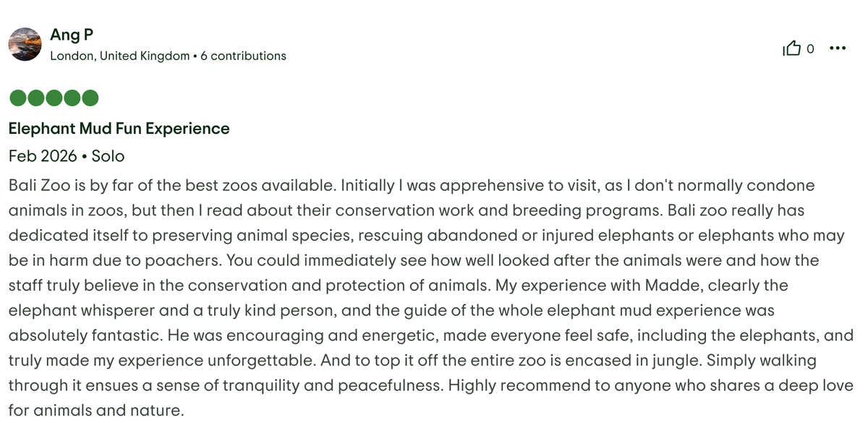868x423 pixels.
Task: Click the second green rating bubble
Action: (35, 98)
